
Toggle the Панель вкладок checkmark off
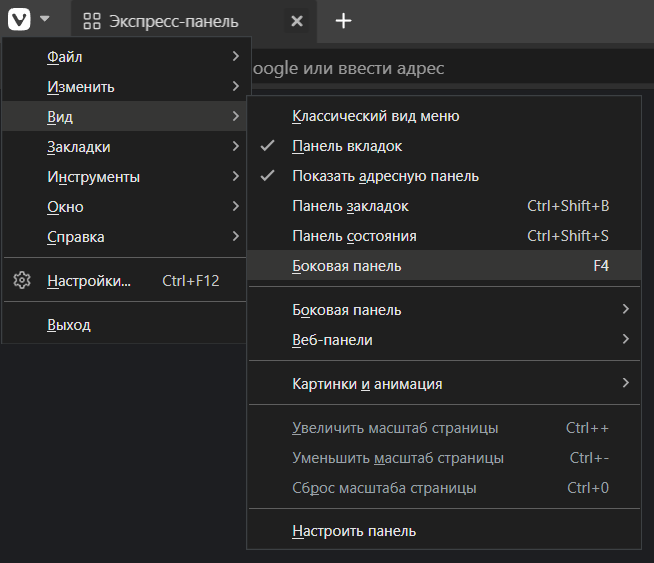coord(347,146)
